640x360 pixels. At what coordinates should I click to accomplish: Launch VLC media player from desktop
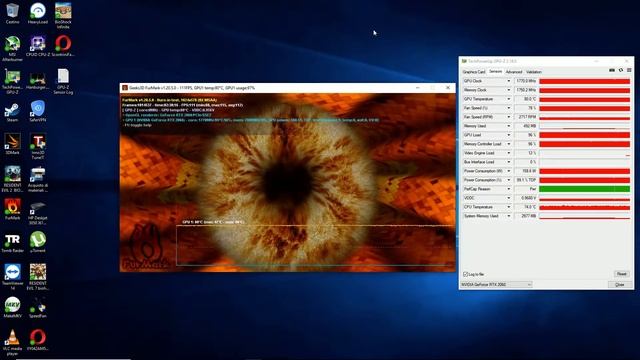[12, 343]
